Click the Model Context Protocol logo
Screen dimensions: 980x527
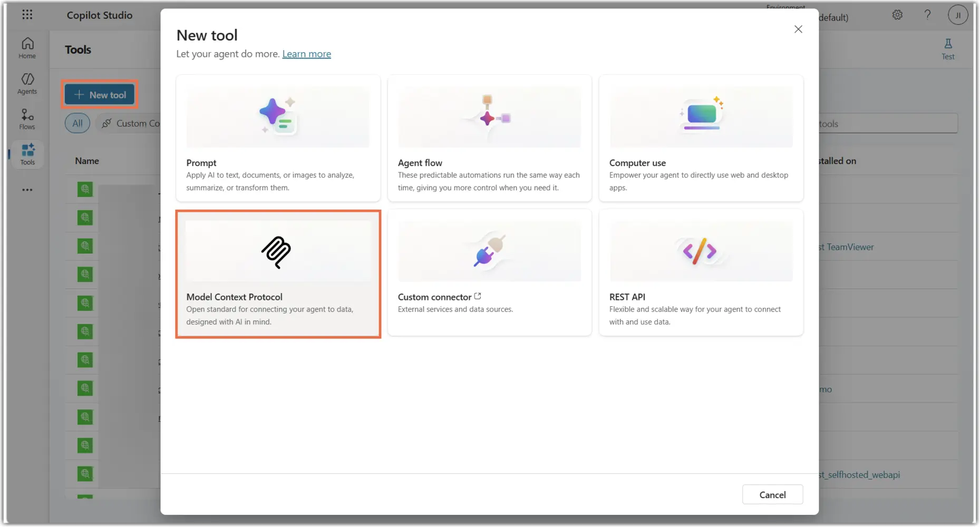[x=276, y=252]
